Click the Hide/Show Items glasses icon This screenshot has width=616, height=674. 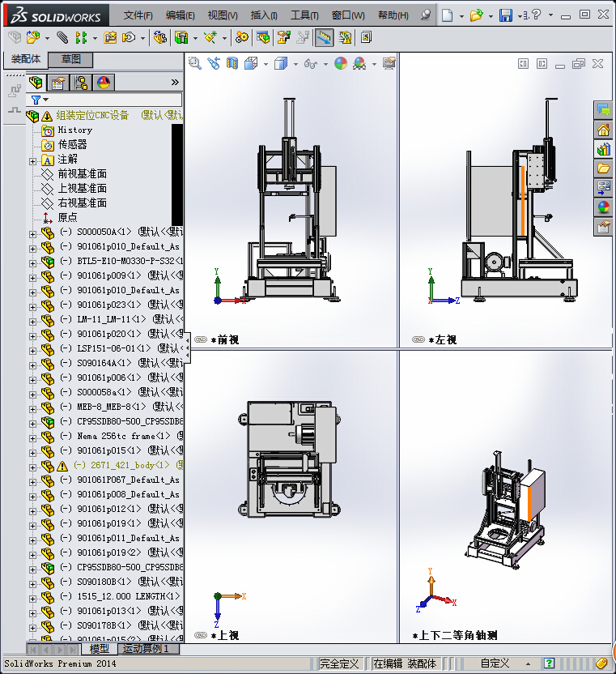[311, 64]
